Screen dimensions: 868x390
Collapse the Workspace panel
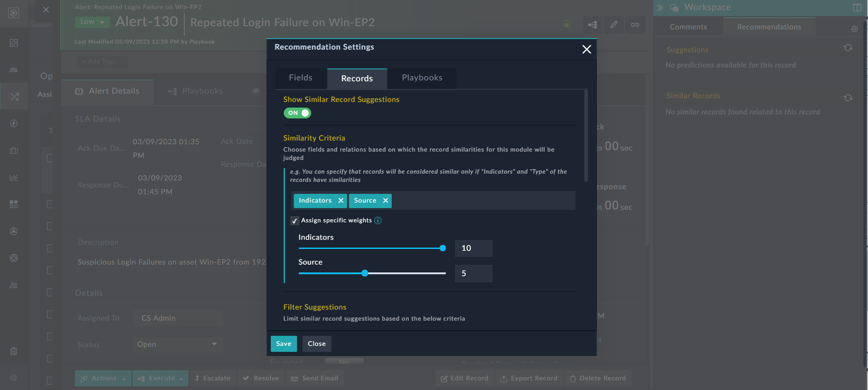660,8
